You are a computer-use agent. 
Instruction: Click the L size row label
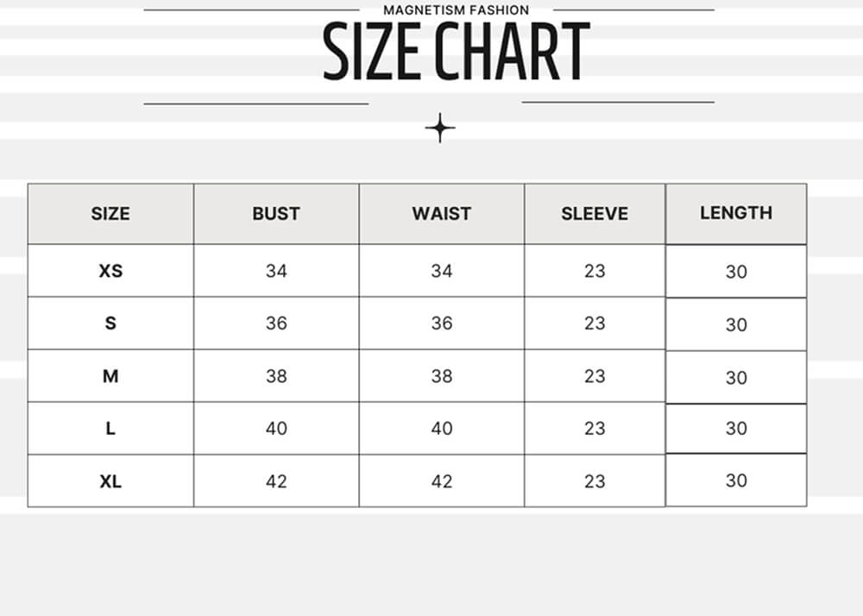click(x=110, y=429)
